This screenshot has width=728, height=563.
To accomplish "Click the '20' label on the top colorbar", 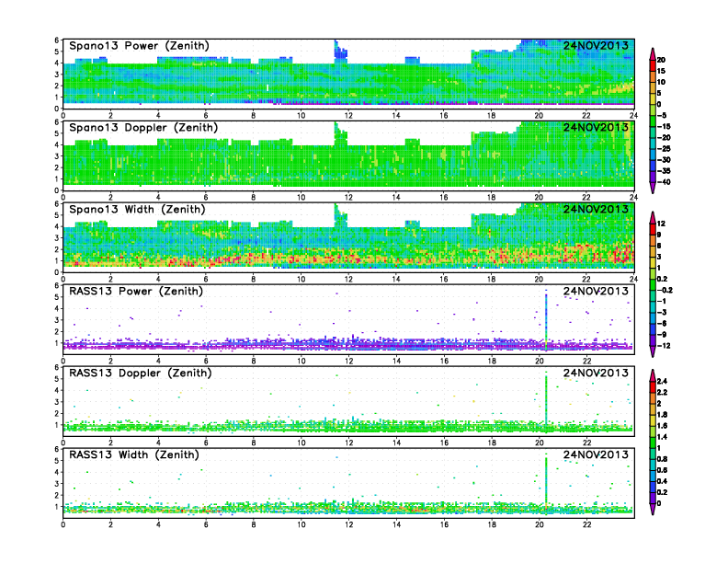I will (661, 60).
